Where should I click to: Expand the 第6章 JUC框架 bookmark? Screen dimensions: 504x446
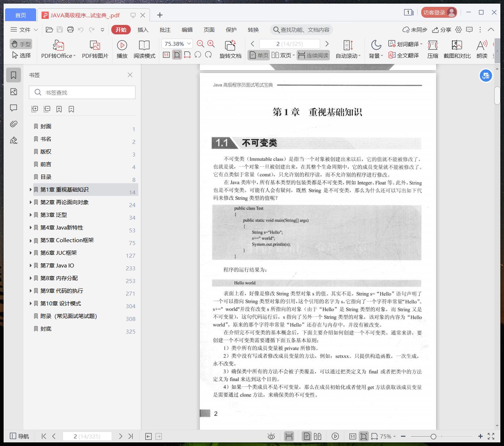tap(30, 253)
